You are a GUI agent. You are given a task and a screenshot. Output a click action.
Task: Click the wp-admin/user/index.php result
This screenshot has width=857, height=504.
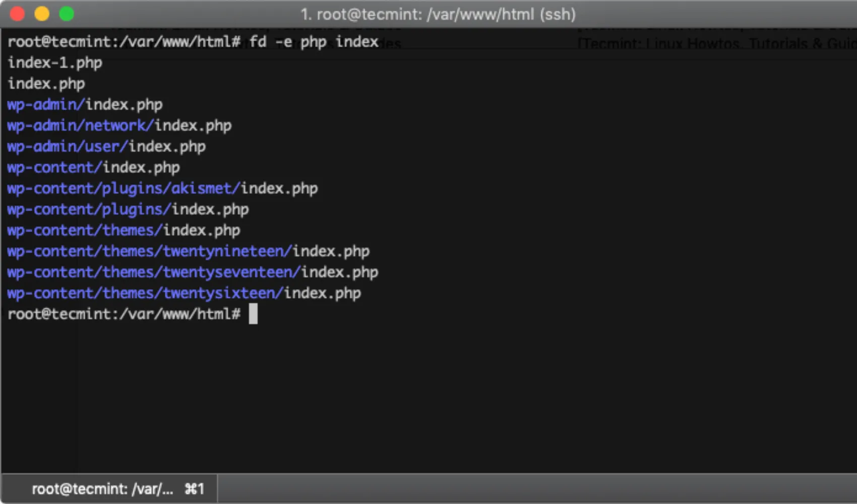(106, 147)
